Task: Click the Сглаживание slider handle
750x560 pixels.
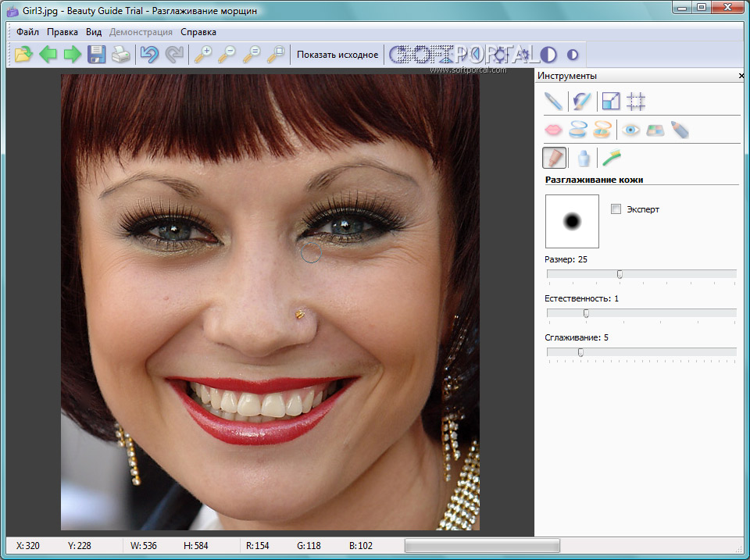Action: 580,352
